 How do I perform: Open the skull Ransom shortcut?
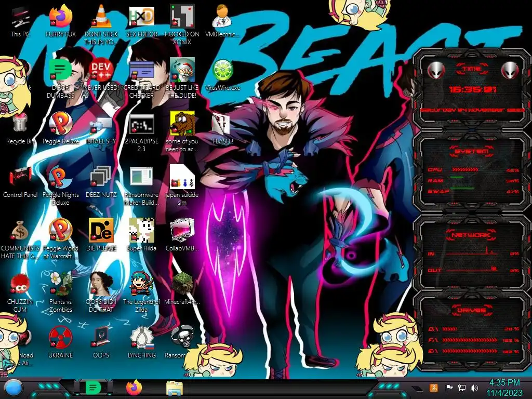coord(182,337)
